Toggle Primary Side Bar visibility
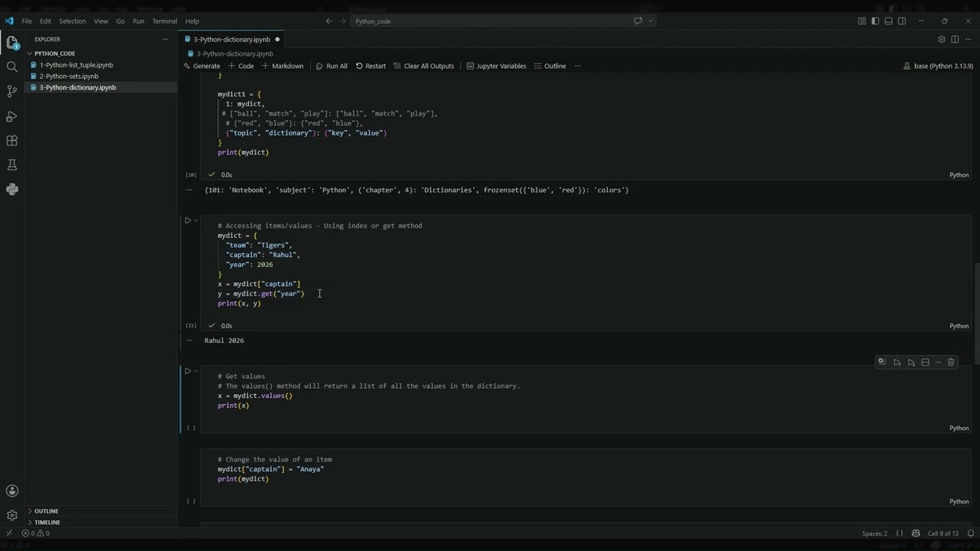The image size is (980, 551). 875,21
